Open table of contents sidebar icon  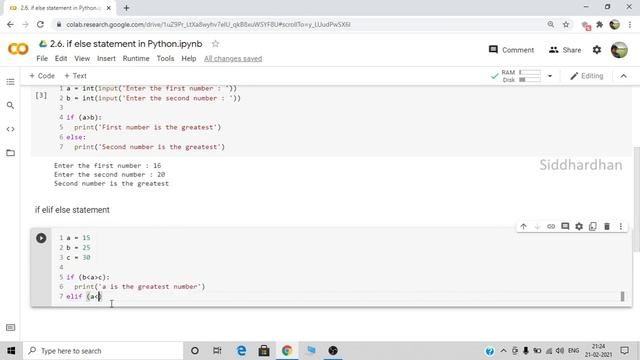click(11, 82)
